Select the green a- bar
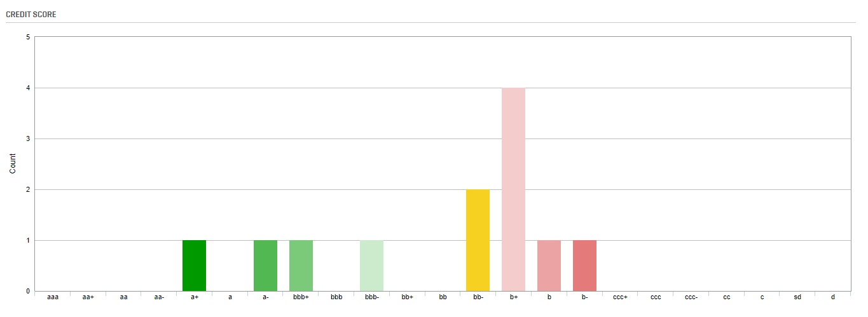Screen dimensions: 868x317 tap(265, 266)
